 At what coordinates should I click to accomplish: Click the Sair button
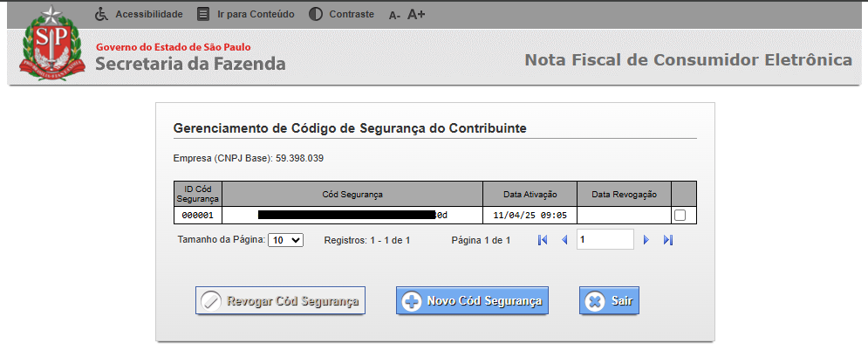pyautogui.click(x=610, y=301)
